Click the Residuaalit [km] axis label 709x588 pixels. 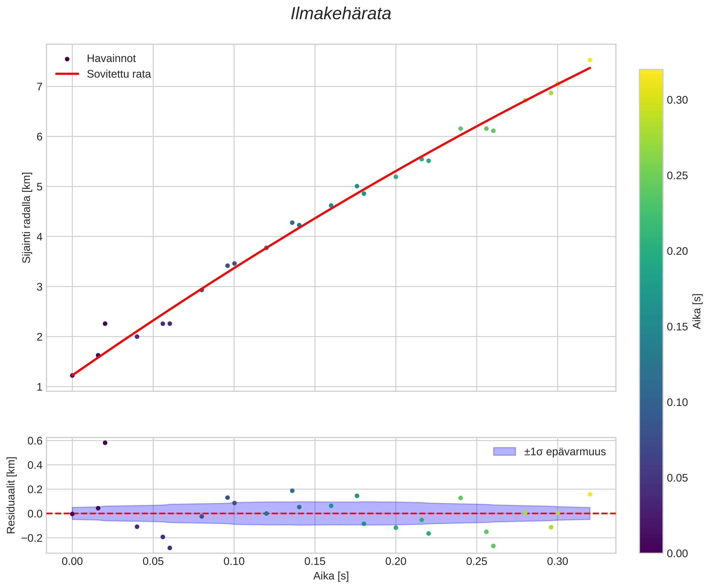point(11,495)
